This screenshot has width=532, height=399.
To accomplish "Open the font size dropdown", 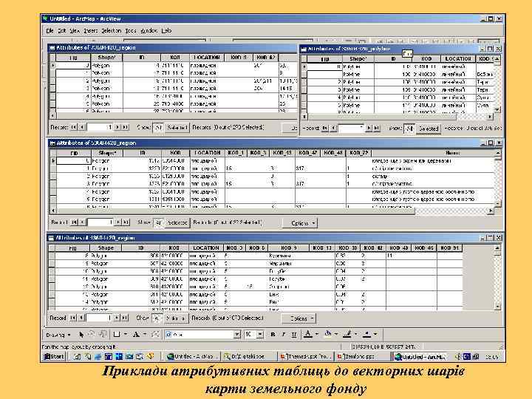I will click(260, 335).
